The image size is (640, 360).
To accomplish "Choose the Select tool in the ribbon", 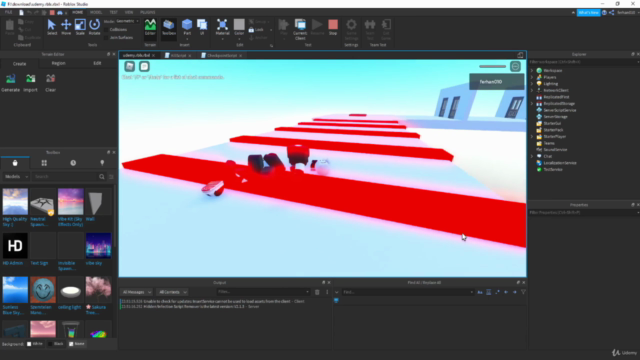I will [52, 27].
